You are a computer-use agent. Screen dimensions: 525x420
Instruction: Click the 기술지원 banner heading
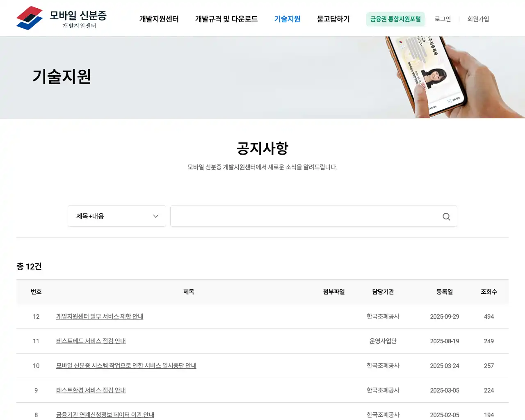point(62,76)
